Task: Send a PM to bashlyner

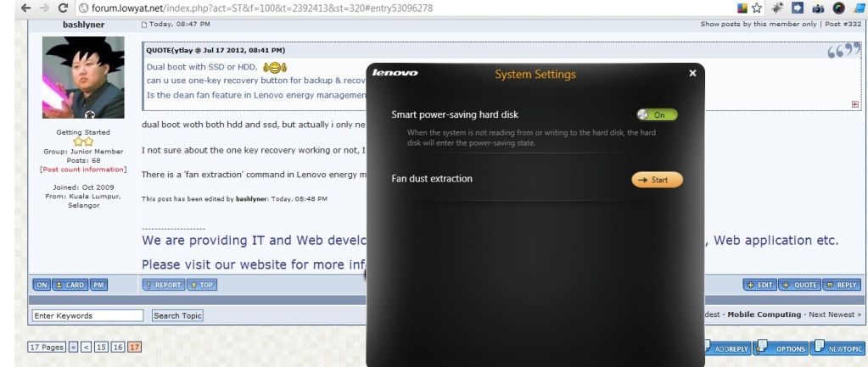Action: click(98, 285)
